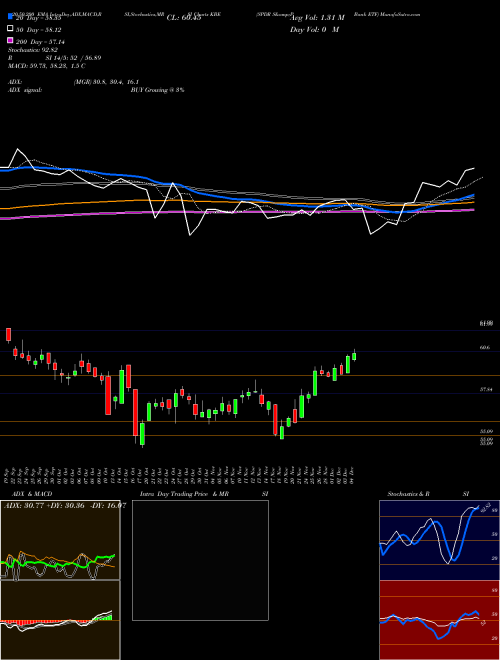Click the MACD: 59.73, 58.23 values line
This screenshot has width=500, height=660.
point(47,66)
